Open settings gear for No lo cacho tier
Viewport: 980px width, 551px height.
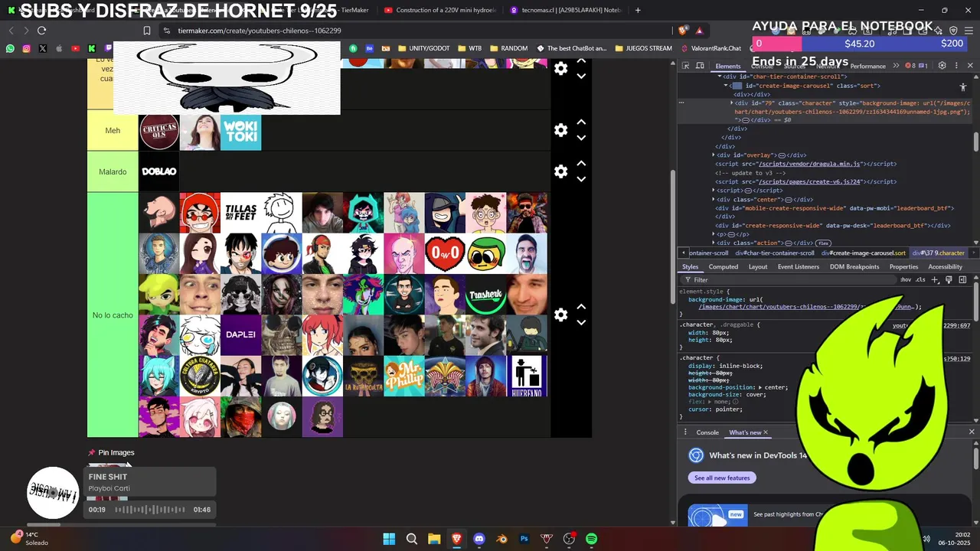click(x=560, y=315)
